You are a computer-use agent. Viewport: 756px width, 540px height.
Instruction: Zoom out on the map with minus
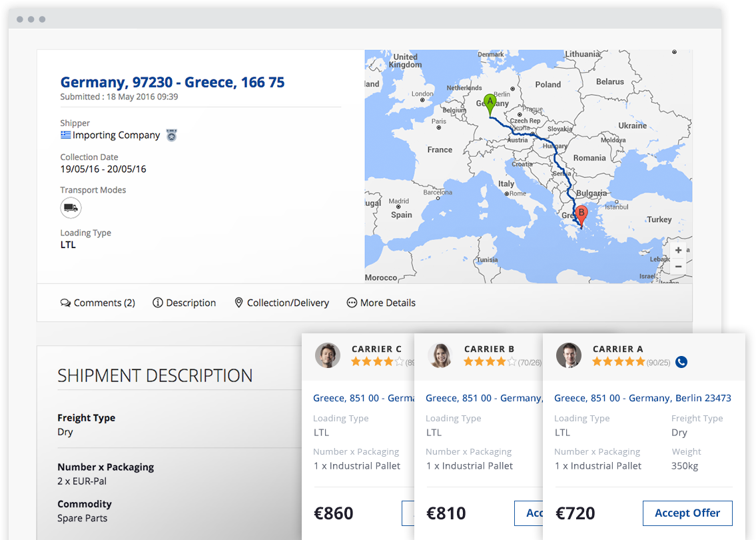coord(678,267)
